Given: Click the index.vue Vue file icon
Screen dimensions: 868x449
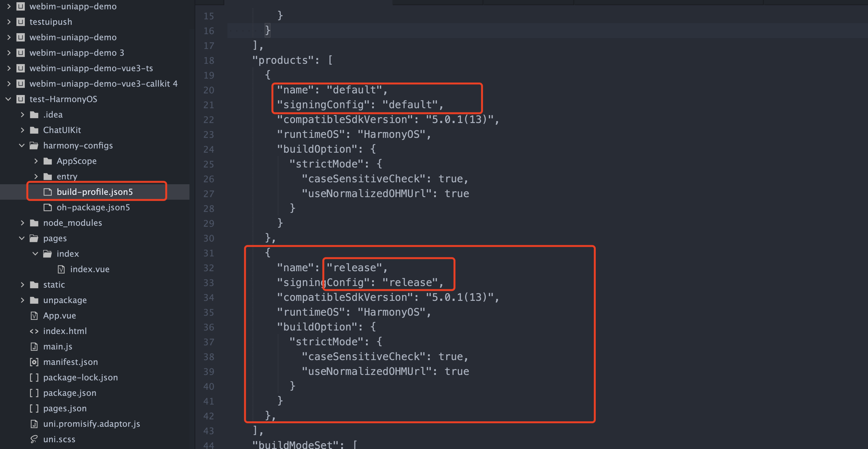Looking at the screenshot, I should tap(61, 269).
